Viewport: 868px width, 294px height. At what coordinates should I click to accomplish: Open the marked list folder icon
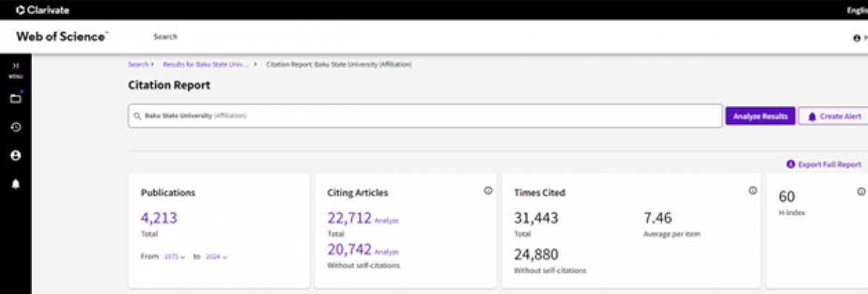[x=15, y=98]
